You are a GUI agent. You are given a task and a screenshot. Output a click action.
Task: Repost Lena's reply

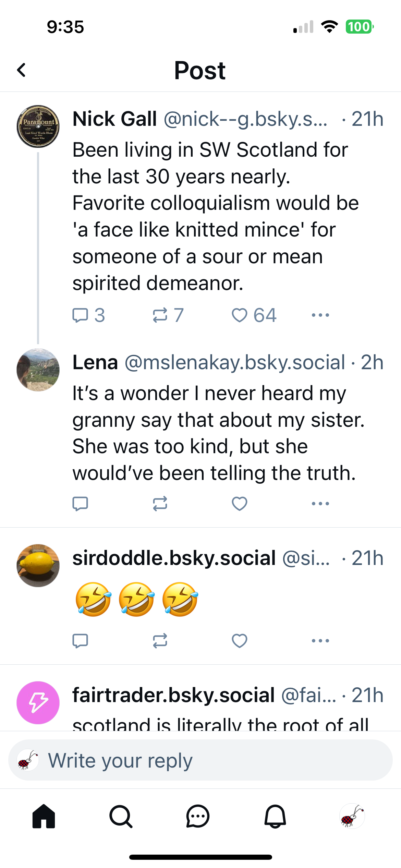160,504
